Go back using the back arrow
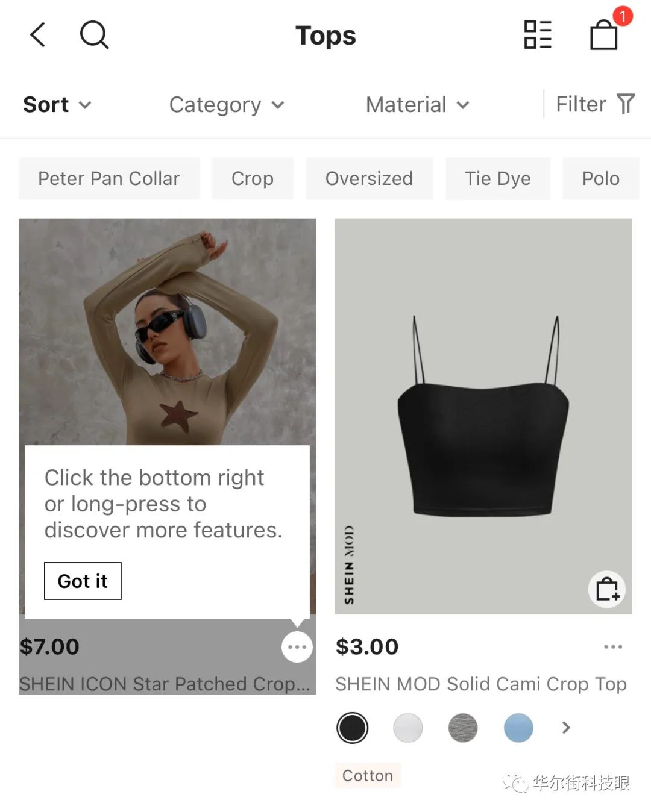Image resolution: width=651 pixels, height=812 pixels. click(x=38, y=35)
